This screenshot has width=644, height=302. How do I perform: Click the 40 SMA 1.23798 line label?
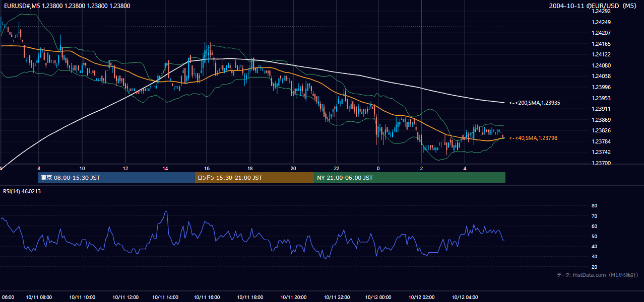pos(533,138)
